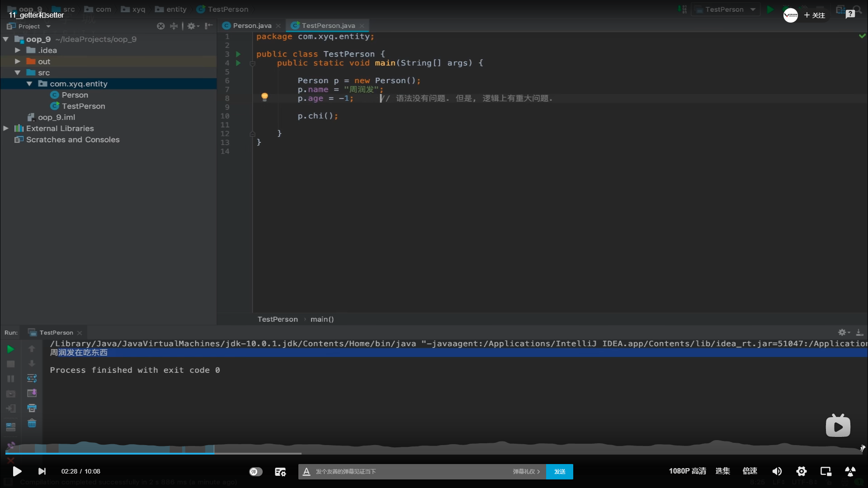Skip to the next video
Image resolution: width=868 pixels, height=488 pixels.
click(x=42, y=471)
